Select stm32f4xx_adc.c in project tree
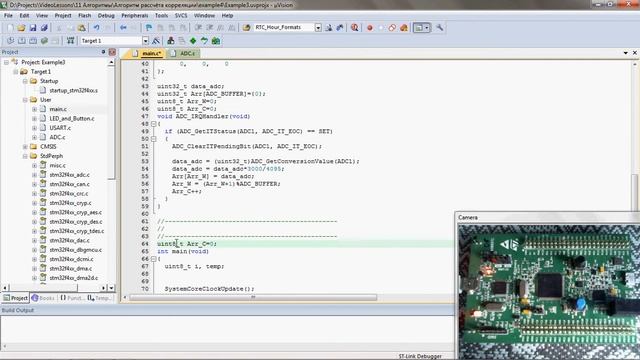The image size is (640, 360). coord(69,175)
